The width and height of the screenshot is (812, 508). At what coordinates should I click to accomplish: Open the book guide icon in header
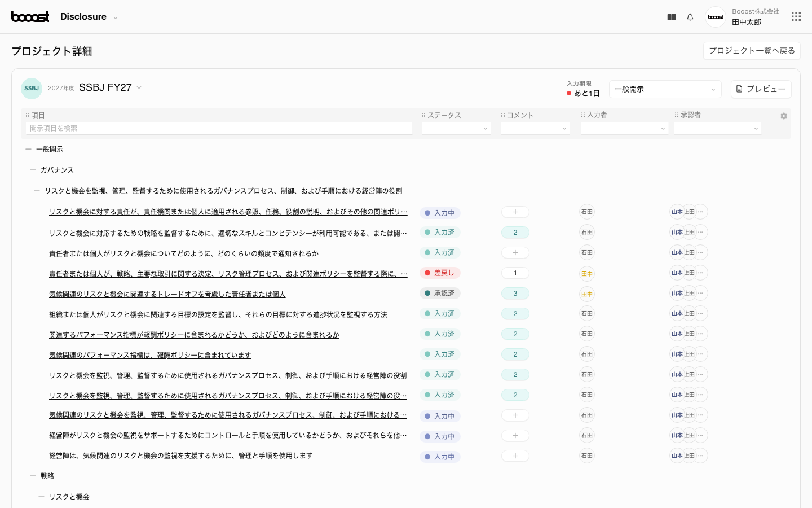point(671,17)
